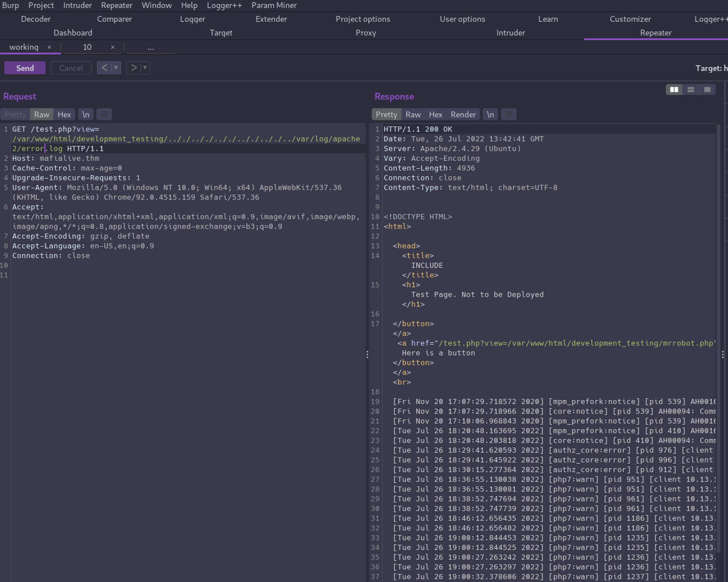728x582 pixels.
Task: Switch to the Intruder tool tab
Action: tap(511, 33)
